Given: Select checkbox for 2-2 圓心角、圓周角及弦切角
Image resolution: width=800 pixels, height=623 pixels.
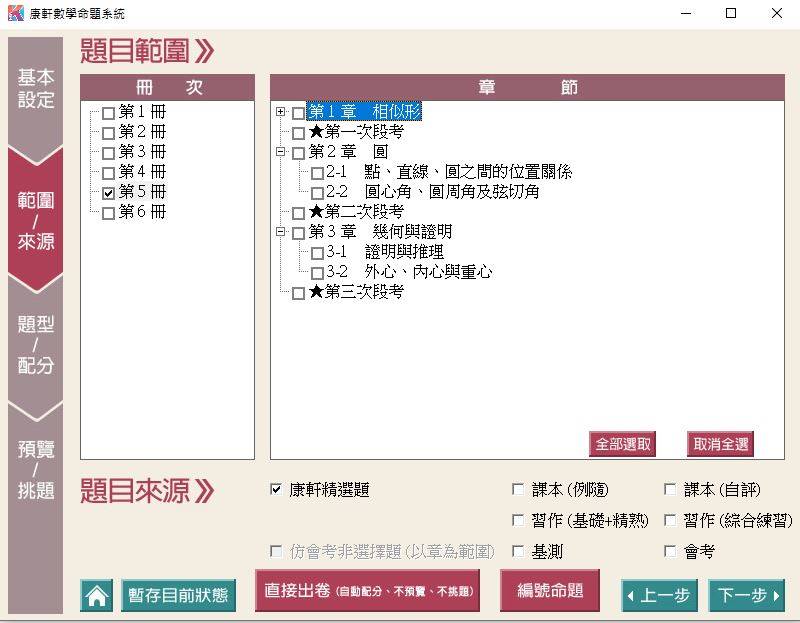Looking at the screenshot, I should coord(317,193).
